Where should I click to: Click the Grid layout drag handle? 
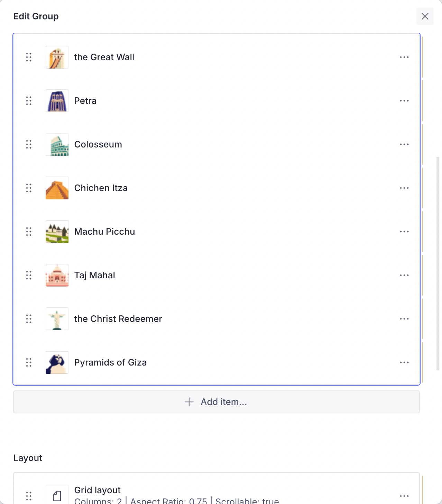point(29,496)
